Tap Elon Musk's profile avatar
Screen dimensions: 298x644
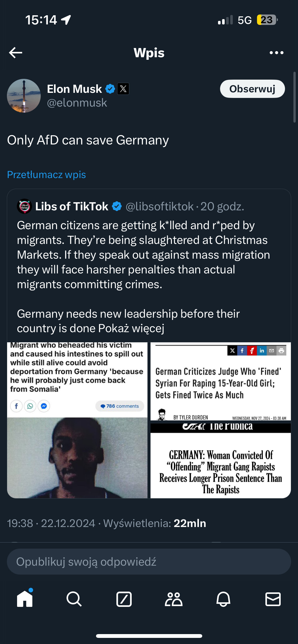(x=24, y=96)
